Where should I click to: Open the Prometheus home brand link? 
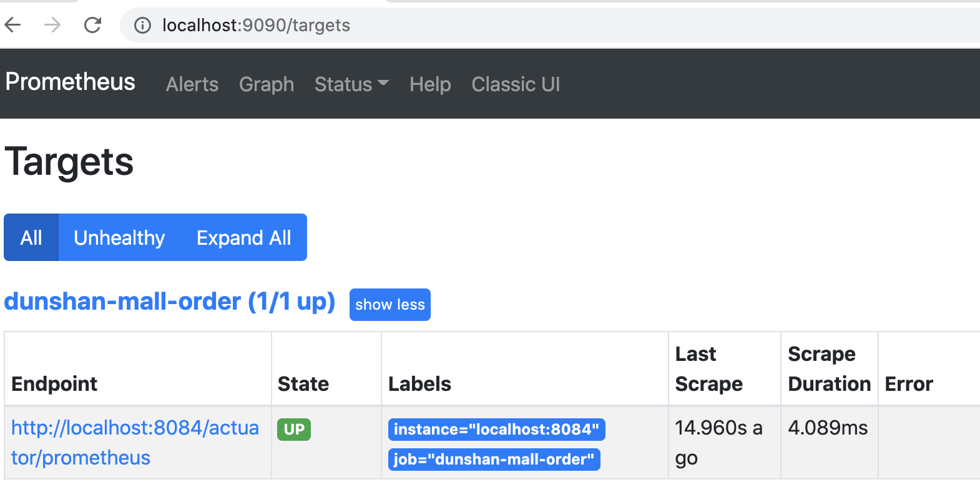point(70,82)
